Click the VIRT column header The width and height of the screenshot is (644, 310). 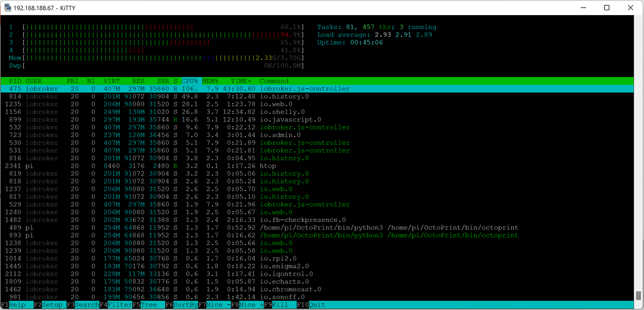click(112, 81)
